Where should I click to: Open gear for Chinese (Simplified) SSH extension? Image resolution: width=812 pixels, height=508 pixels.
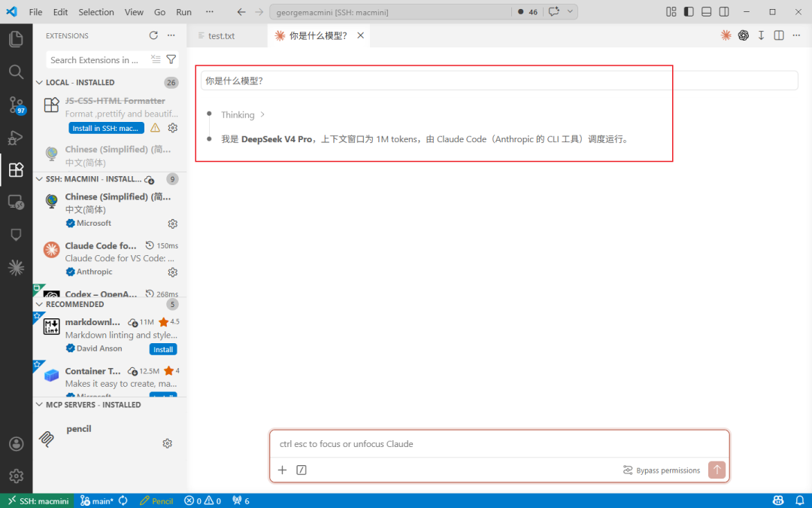pos(173,224)
